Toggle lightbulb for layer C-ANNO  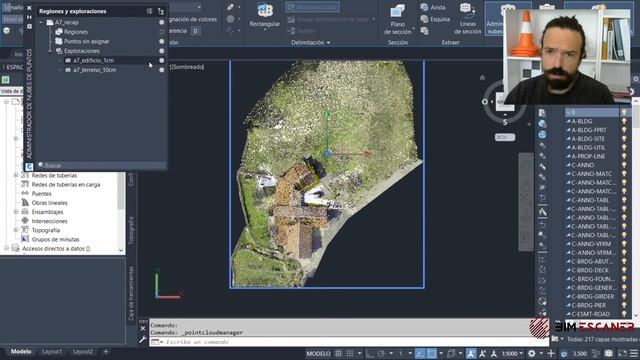(624, 165)
